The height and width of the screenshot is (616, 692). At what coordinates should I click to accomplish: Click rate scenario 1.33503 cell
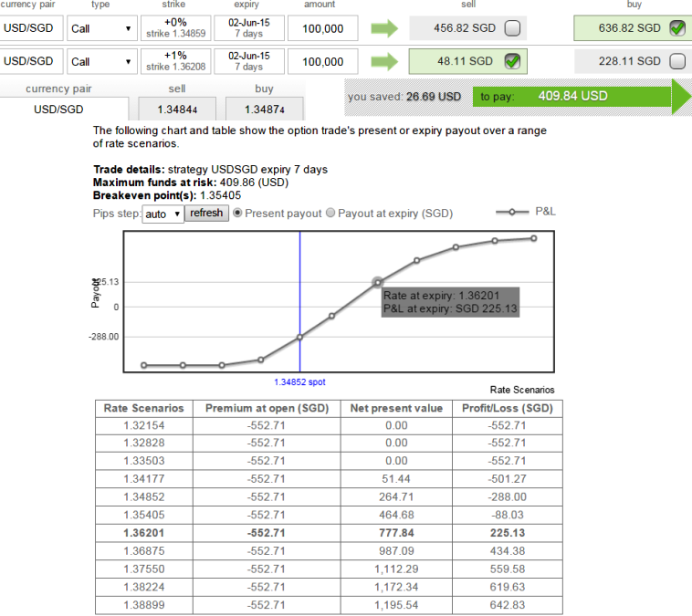(x=144, y=461)
